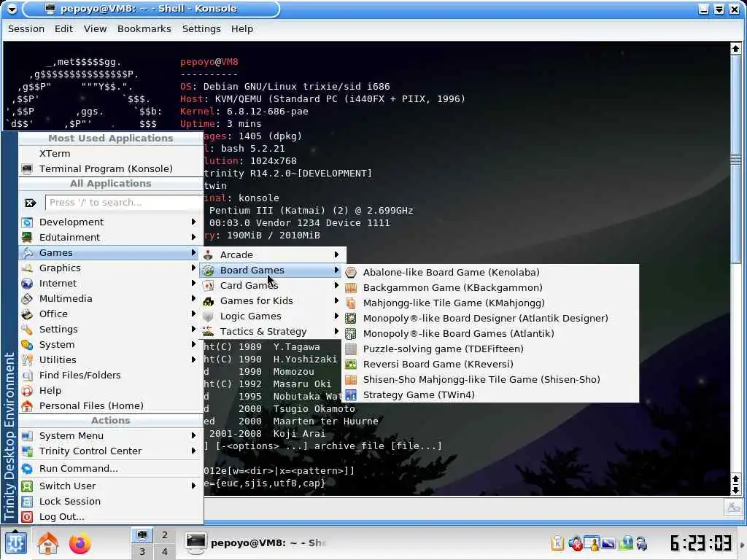
Task: Launch Firefox from the taskbar
Action: coord(80,543)
